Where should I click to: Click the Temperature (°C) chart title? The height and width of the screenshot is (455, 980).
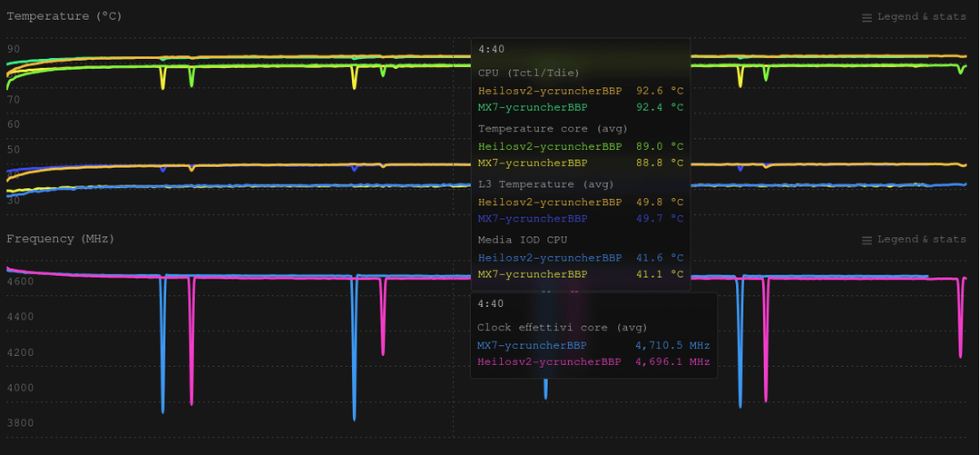click(64, 16)
